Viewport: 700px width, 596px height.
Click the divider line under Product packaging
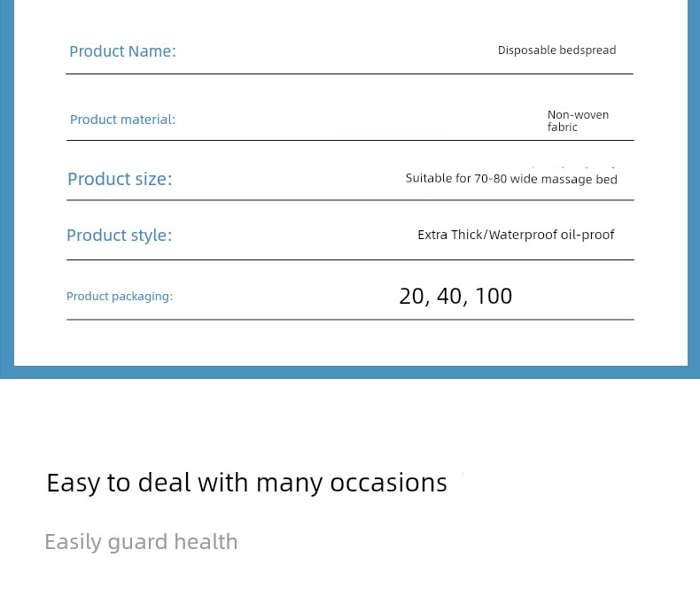pyautogui.click(x=351, y=320)
